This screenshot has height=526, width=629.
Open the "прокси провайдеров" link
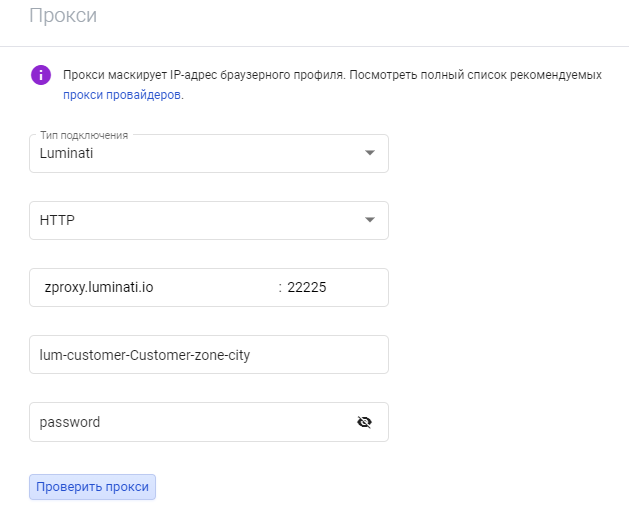(122, 95)
